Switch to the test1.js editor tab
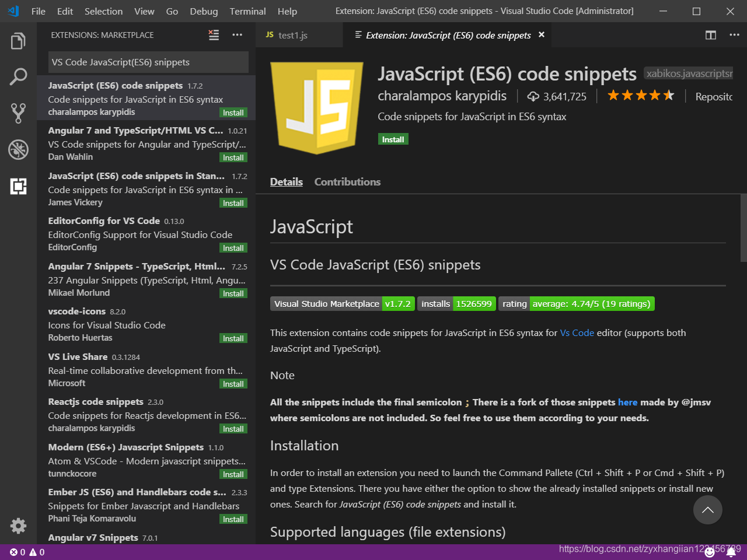747x560 pixels. (293, 35)
